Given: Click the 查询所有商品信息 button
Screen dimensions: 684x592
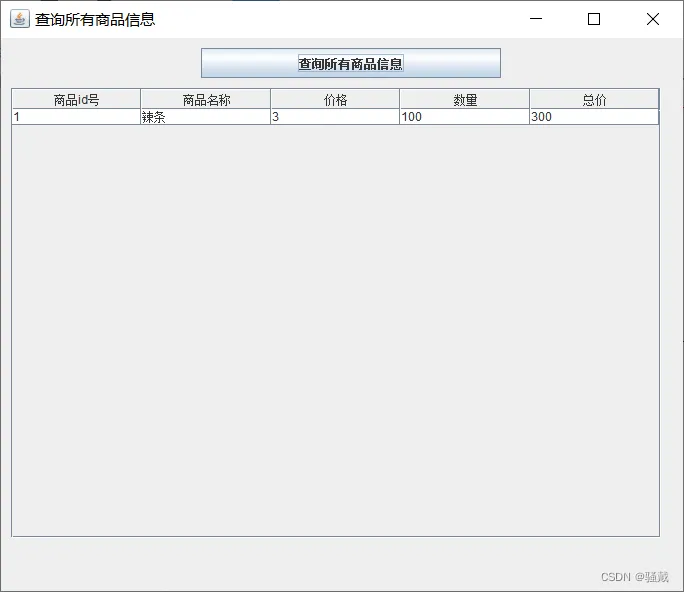Looking at the screenshot, I should coord(351,63).
